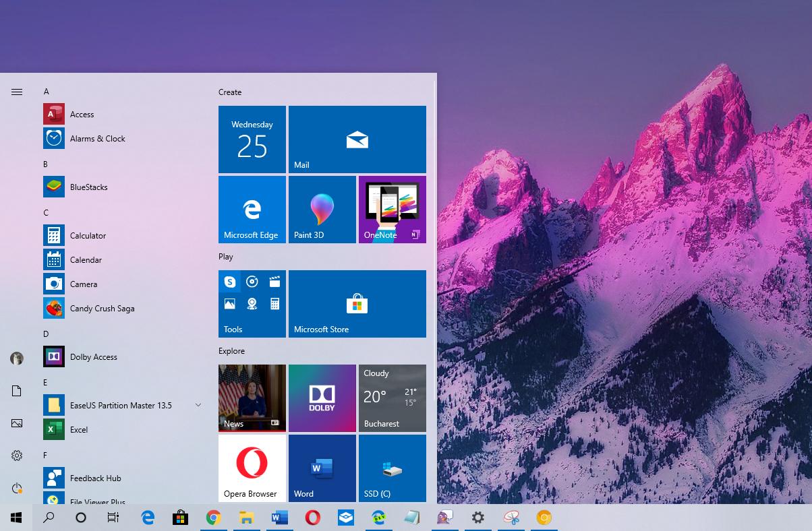Open the Tools tile folder
The image size is (812, 531).
coord(252,304)
